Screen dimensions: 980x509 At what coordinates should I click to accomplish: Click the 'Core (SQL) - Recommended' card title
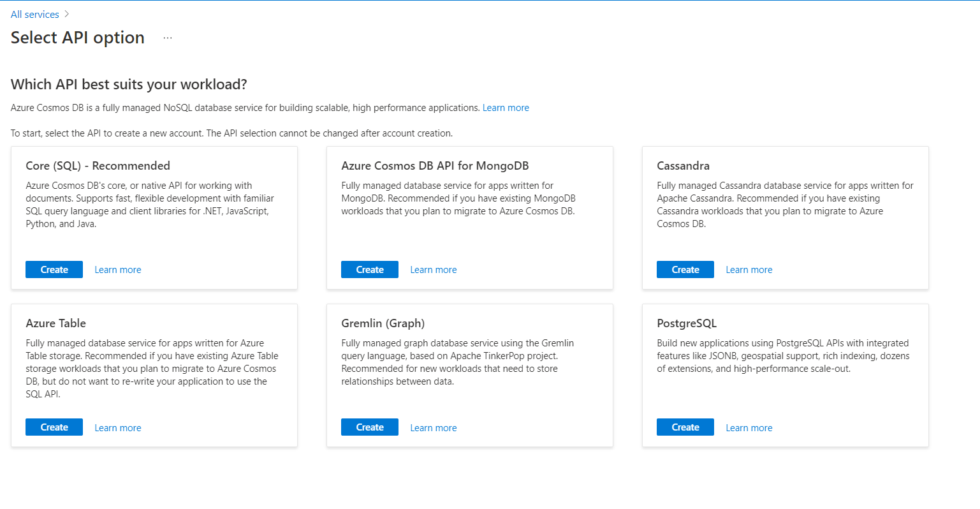98,166
